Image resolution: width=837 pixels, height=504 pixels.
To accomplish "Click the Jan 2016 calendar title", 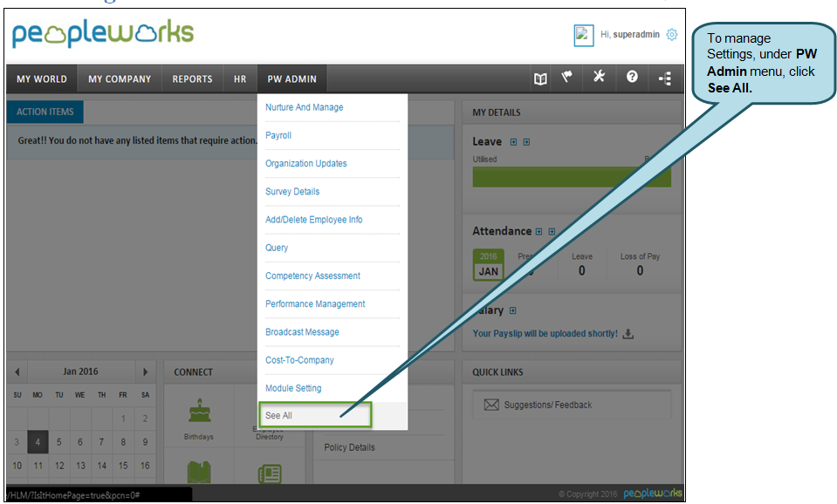I will coord(80,371).
